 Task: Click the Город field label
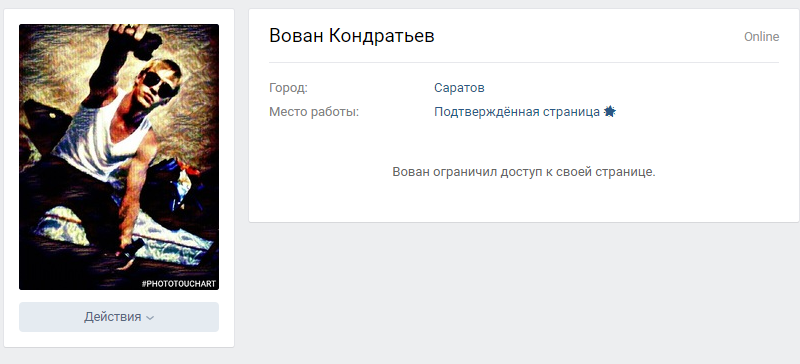point(288,88)
